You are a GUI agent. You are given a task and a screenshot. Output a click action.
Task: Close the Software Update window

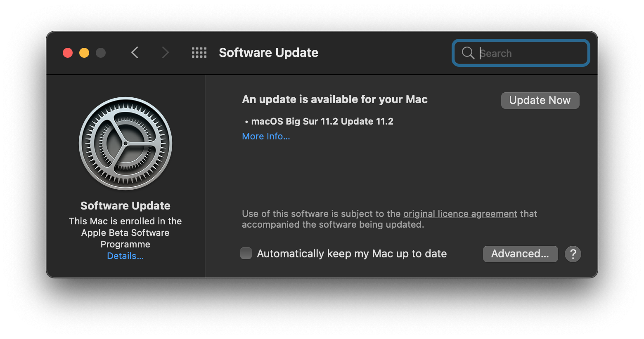click(x=68, y=53)
